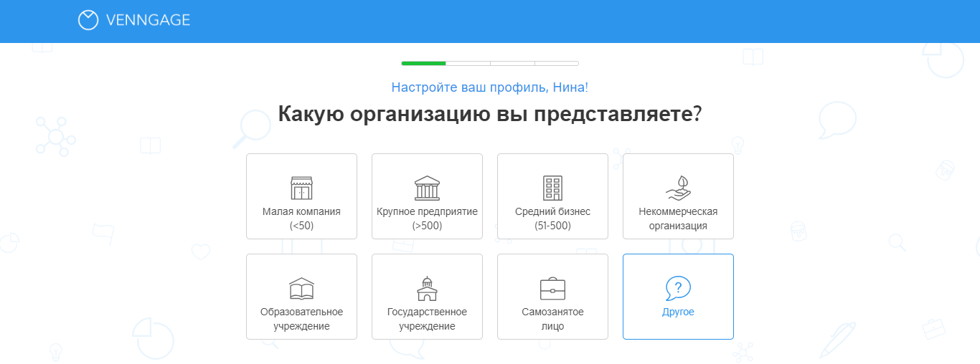Click the briefcase icon
980x364 pixels.
click(x=552, y=289)
